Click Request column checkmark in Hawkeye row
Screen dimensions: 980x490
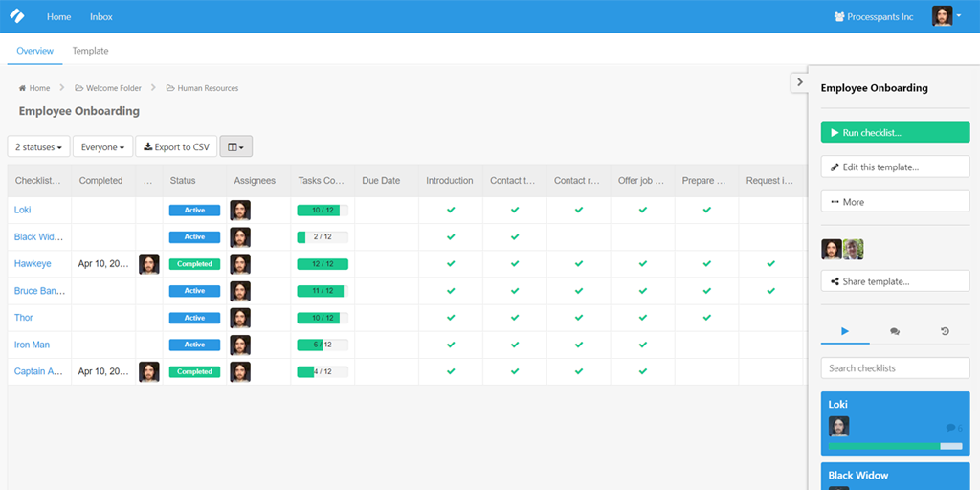point(770,264)
